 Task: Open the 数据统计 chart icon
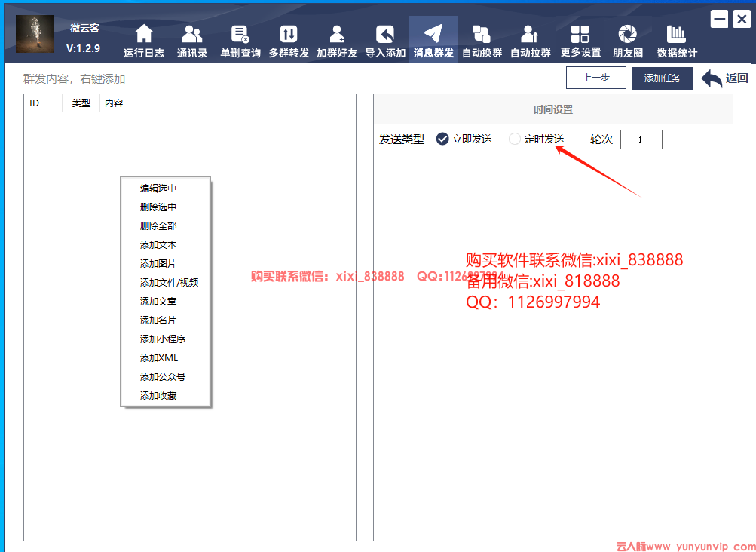click(x=676, y=34)
